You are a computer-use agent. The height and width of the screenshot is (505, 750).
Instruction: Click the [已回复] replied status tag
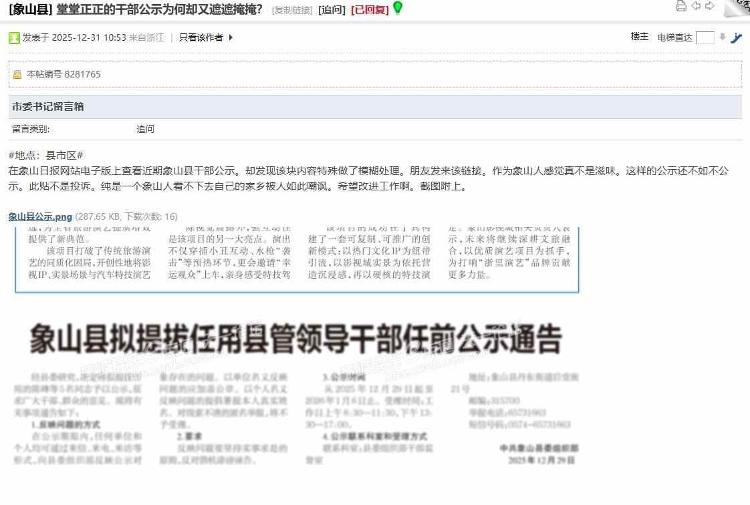tap(368, 9)
